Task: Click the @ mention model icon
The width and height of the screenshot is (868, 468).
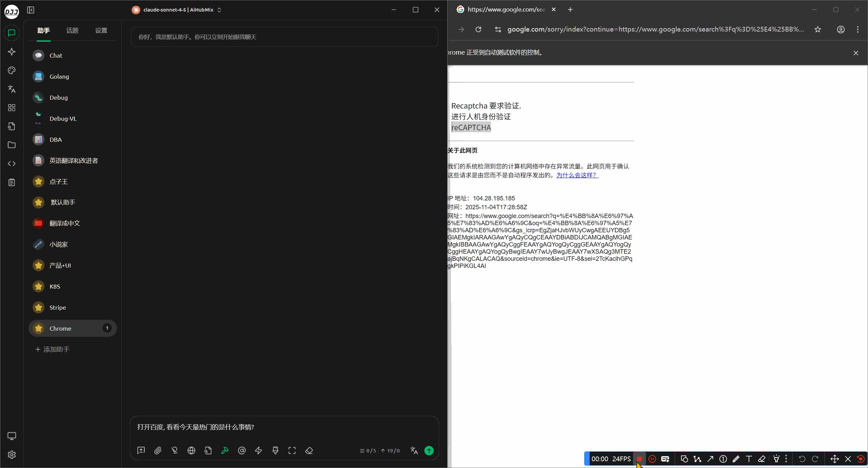Action: (242, 450)
